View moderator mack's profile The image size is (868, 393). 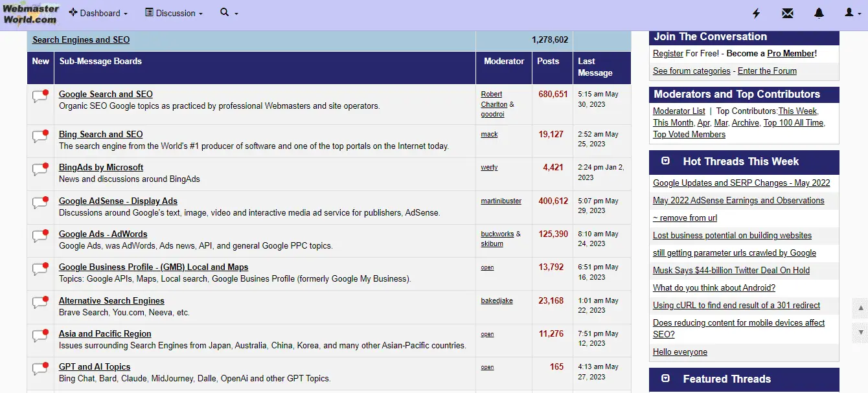(x=489, y=135)
